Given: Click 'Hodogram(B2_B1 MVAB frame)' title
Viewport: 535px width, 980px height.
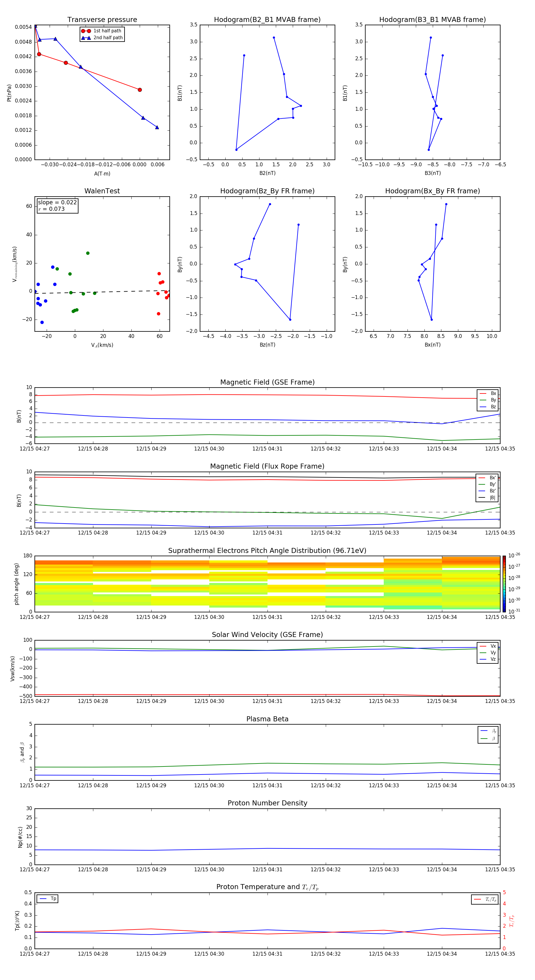Looking at the screenshot, I should coord(267,20).
